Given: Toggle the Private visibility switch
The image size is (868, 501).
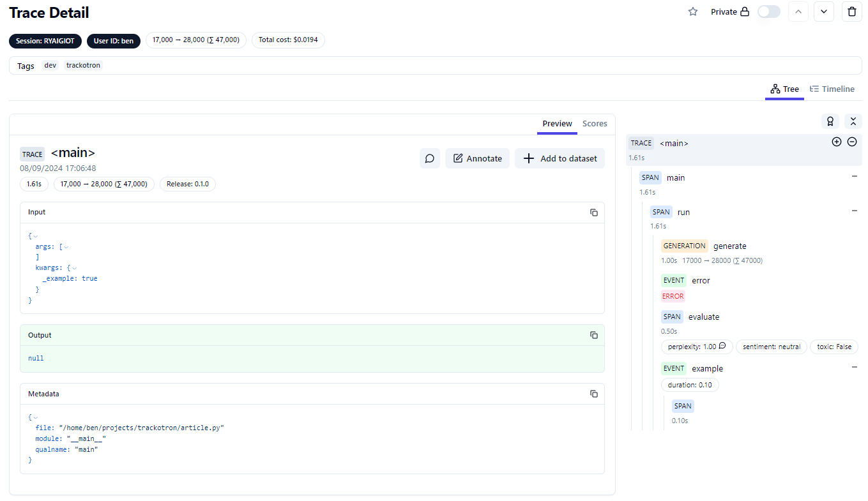Looking at the screenshot, I should [768, 11].
